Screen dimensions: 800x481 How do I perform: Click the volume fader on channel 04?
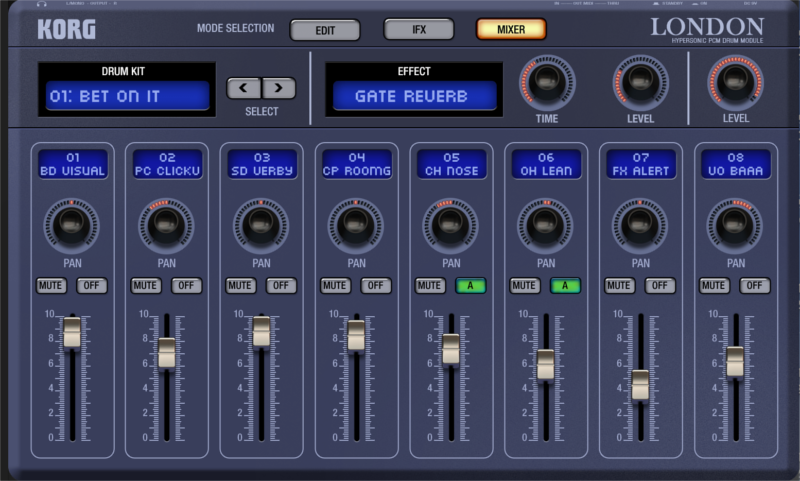356,335
